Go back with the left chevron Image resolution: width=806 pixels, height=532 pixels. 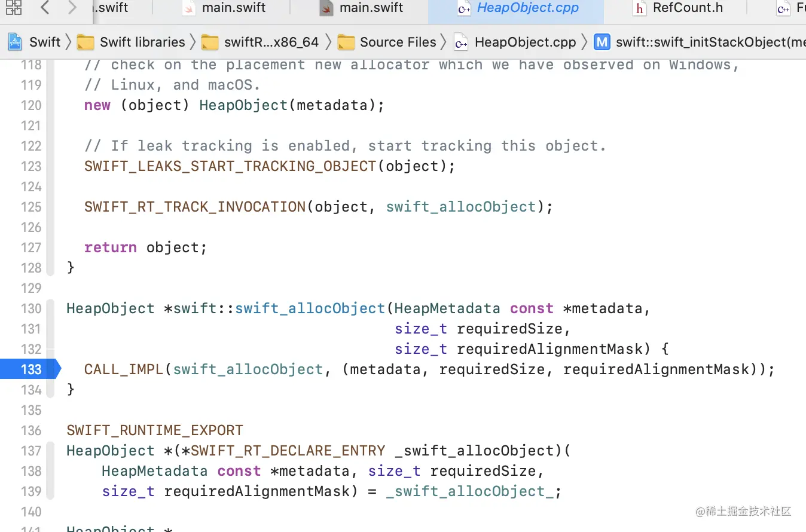pyautogui.click(x=45, y=8)
